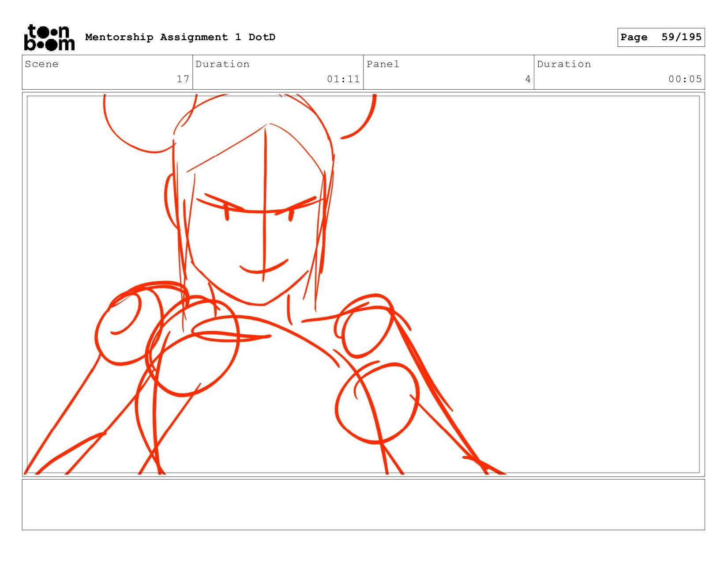This screenshot has height=563, width=728.
Task: Click the character's ear outline
Action: 171,202
